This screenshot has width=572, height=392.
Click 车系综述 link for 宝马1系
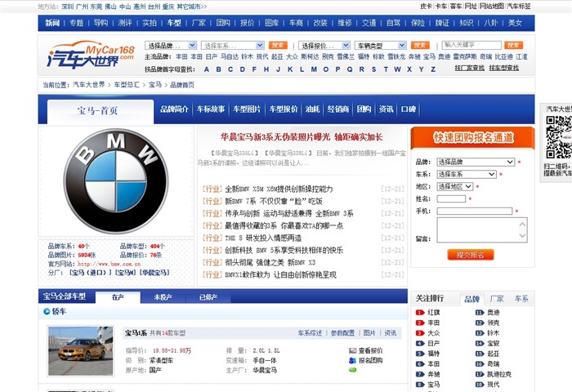pyautogui.click(x=310, y=333)
